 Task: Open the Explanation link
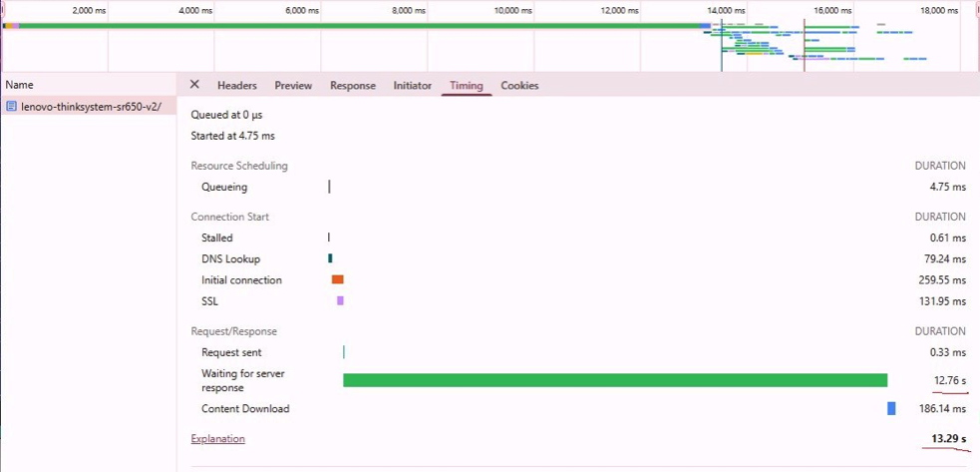(217, 439)
